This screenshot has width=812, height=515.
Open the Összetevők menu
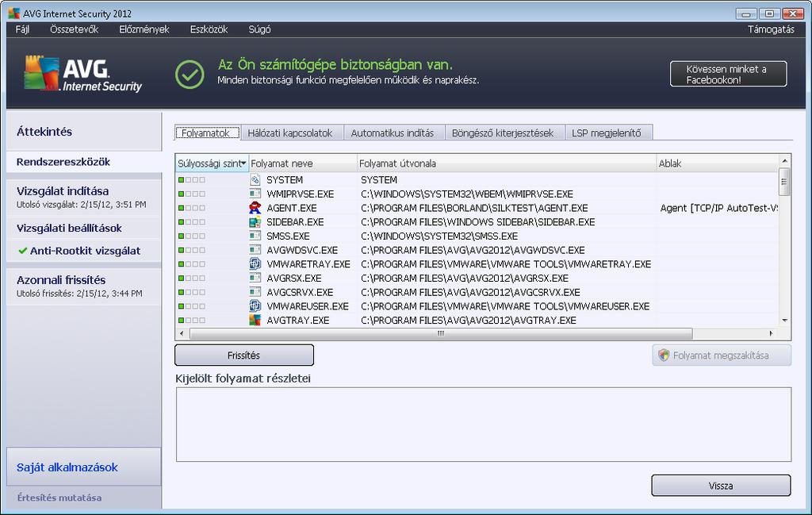(74, 29)
